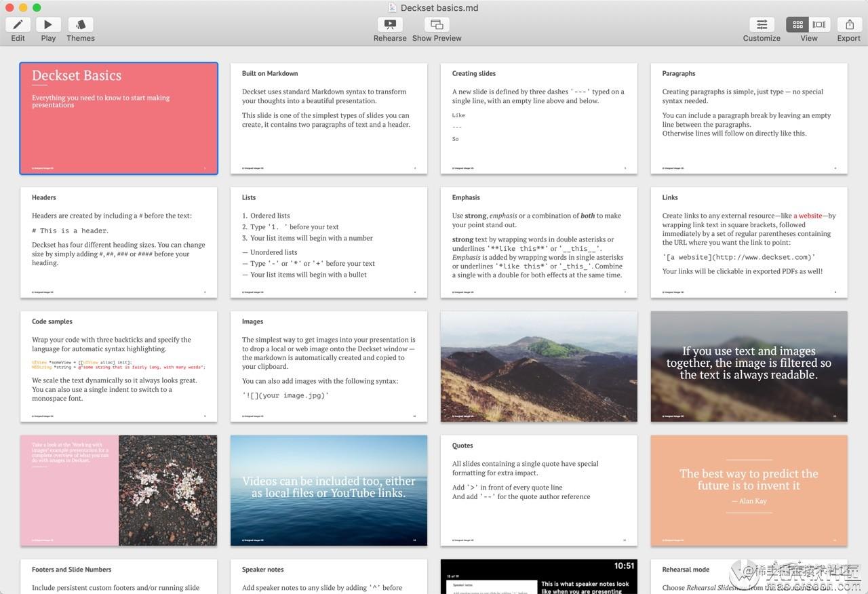Click the Export share icon
The width and height of the screenshot is (868, 594).
(x=849, y=24)
